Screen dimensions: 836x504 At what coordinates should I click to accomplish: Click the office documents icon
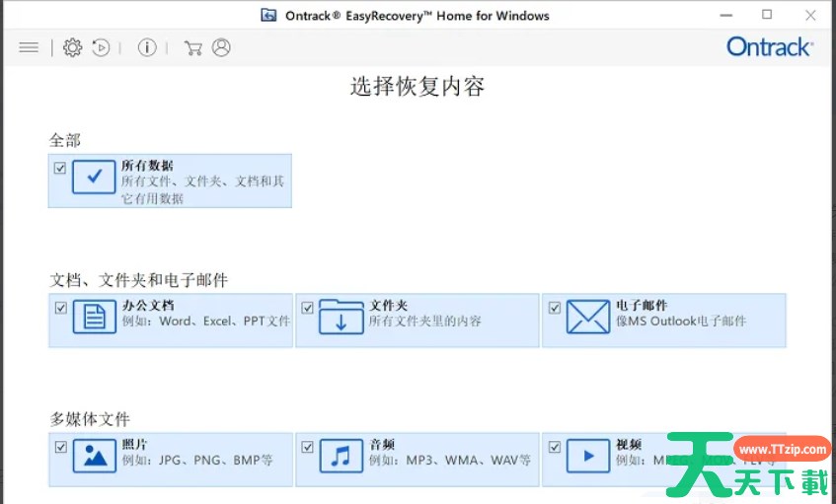tap(95, 317)
